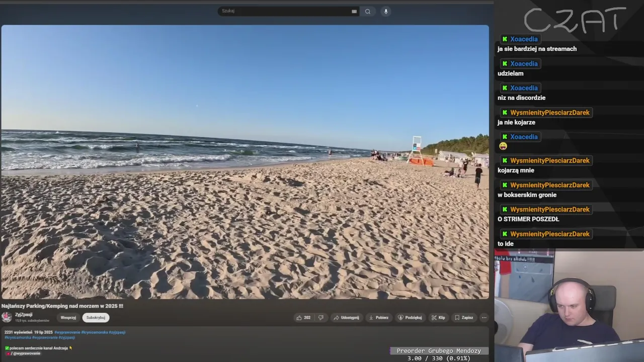Send thanks via Podziękuj button
Viewport: 644px width, 362px height.
coord(410,318)
